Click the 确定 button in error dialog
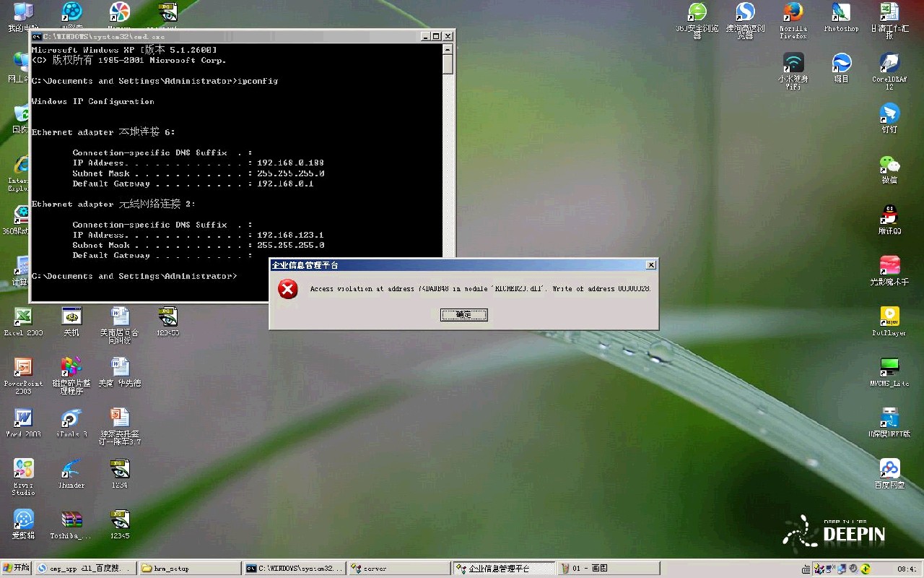Image resolution: width=924 pixels, height=578 pixels. click(x=463, y=315)
